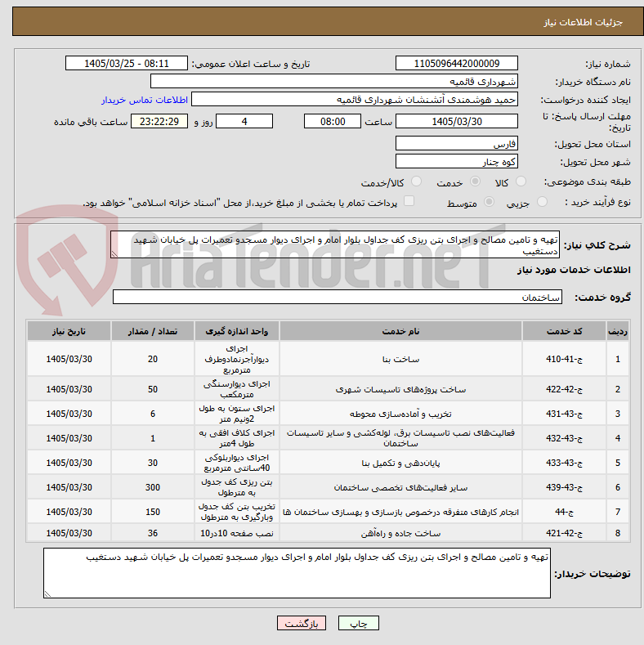Click service code ج-43-432
The width and height of the screenshot is (644, 645).
[564, 438]
